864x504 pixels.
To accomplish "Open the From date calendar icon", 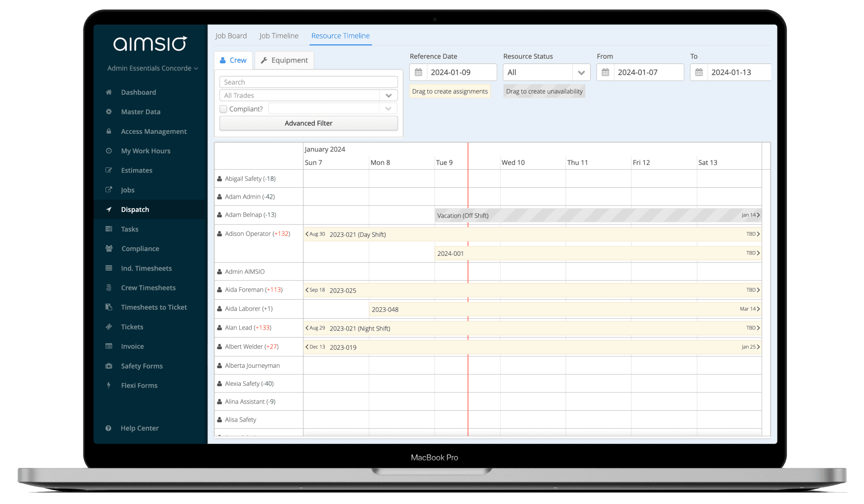I will (605, 72).
